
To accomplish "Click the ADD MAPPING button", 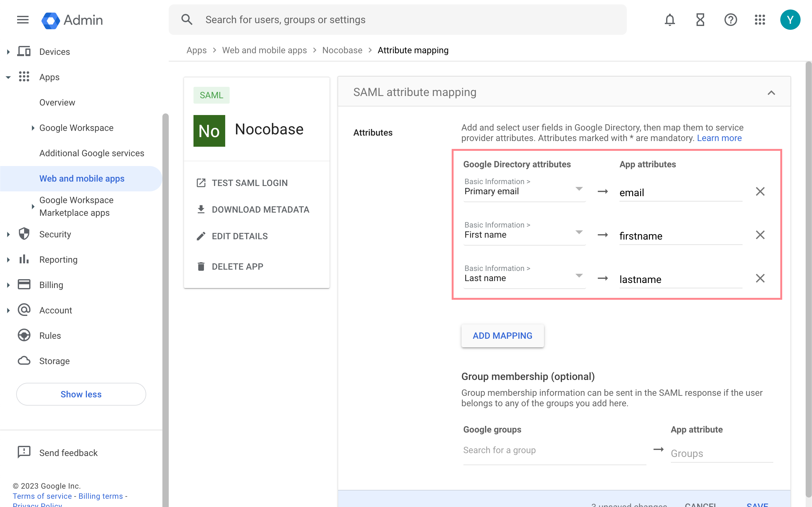I will [x=502, y=336].
